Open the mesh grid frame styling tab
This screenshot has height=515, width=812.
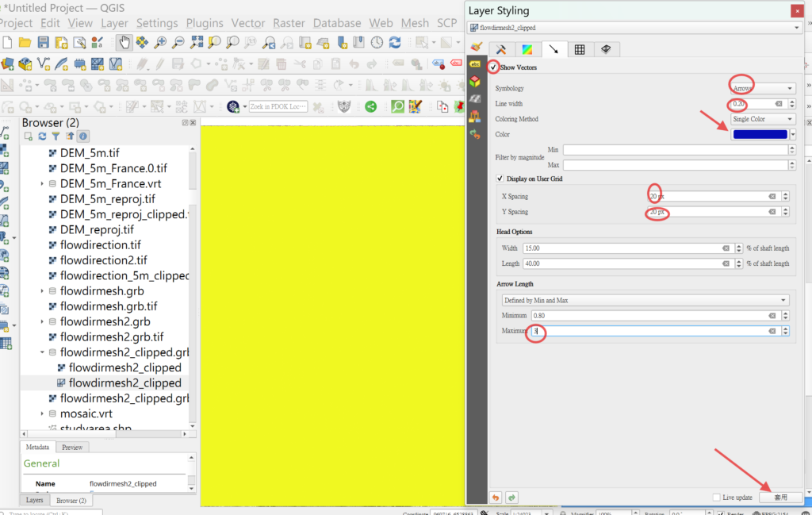pyautogui.click(x=580, y=49)
